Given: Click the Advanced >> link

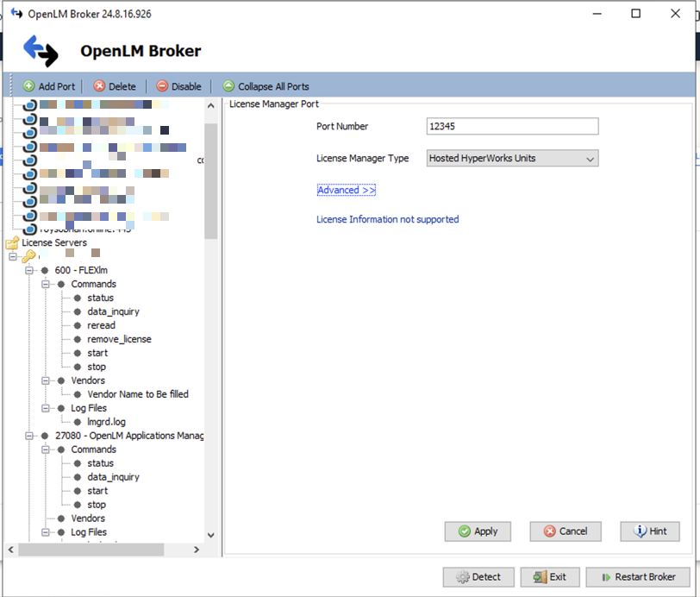Looking at the screenshot, I should click(346, 190).
